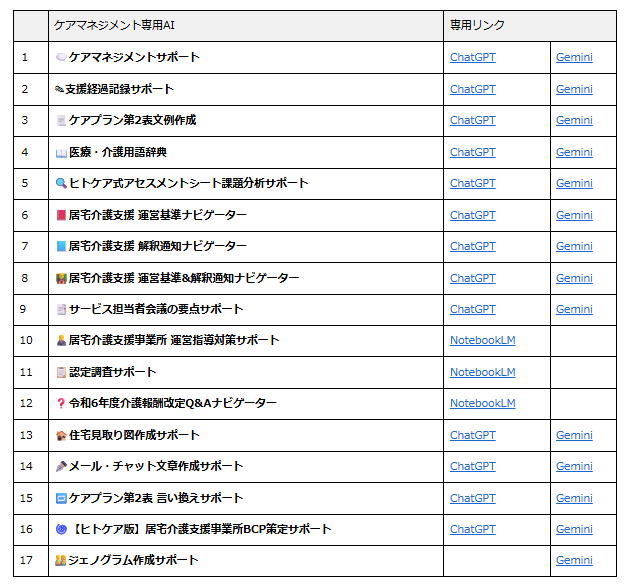Image resolution: width=630 pixels, height=587 pixels.
Task: Click the stacked books icon in row 8
Action: [61, 278]
